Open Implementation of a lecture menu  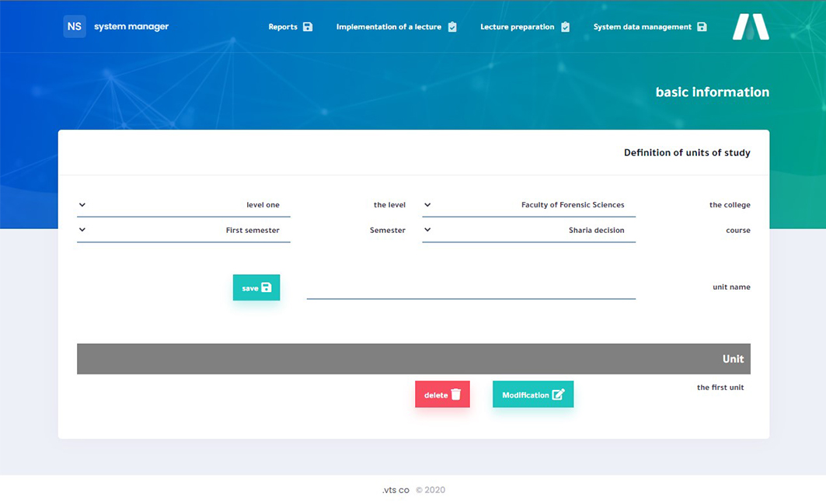click(396, 27)
